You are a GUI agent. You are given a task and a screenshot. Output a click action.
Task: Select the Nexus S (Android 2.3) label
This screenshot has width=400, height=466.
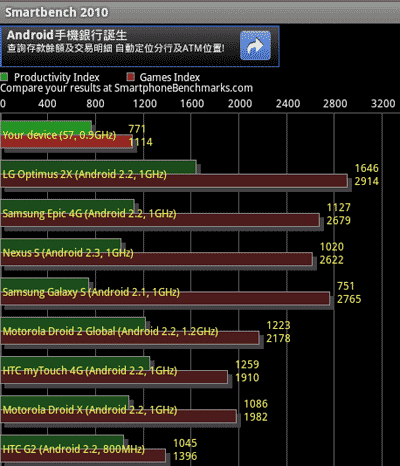[68, 253]
